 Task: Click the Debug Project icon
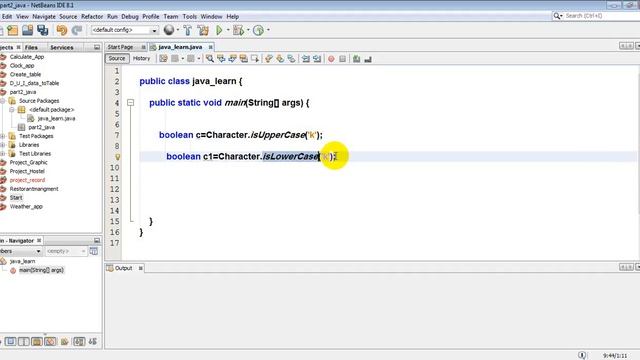pos(238,30)
